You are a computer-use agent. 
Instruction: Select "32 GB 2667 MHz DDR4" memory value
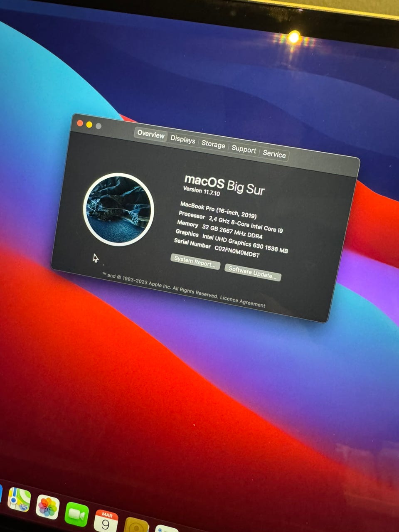pyautogui.click(x=232, y=232)
